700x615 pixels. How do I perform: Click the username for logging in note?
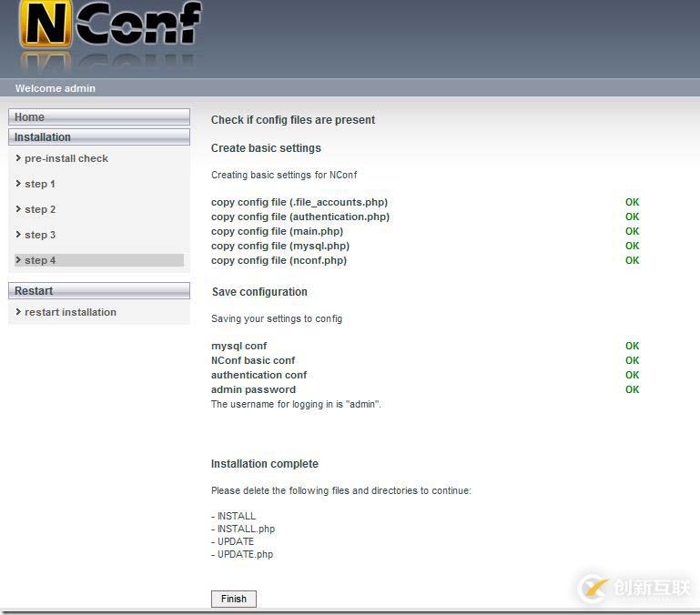pyautogui.click(x=296, y=404)
